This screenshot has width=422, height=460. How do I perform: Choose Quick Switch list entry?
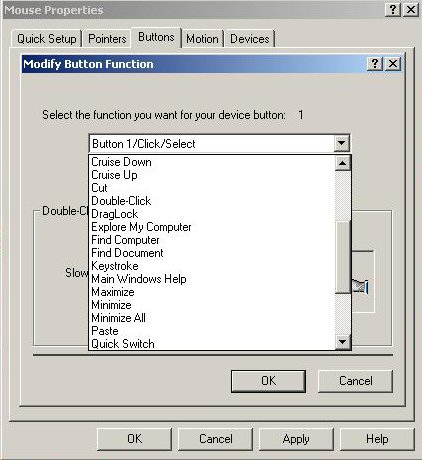pyautogui.click(x=123, y=344)
